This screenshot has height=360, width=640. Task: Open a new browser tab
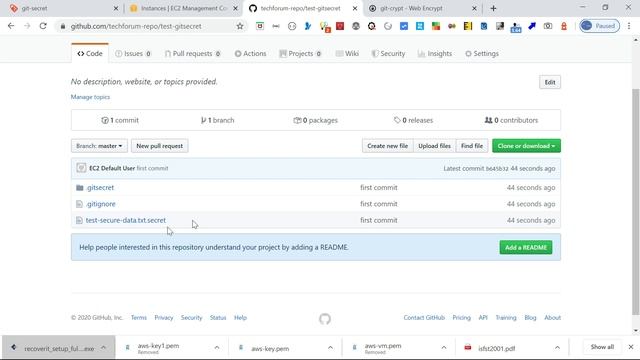tap(493, 8)
